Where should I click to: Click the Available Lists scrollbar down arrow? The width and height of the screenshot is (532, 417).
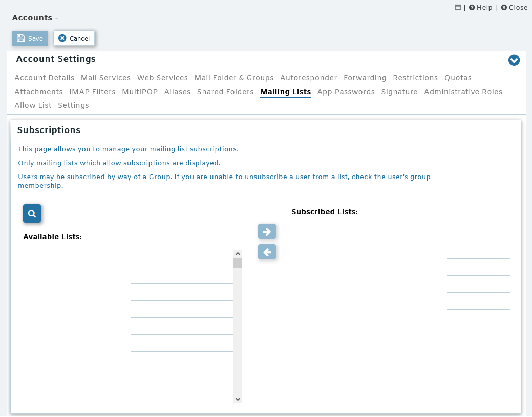(x=238, y=399)
